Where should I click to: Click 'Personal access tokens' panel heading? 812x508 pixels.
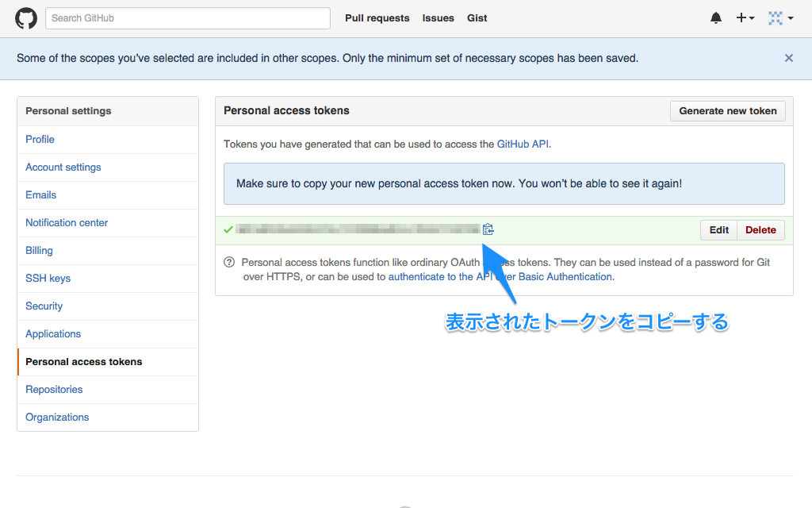tap(286, 110)
